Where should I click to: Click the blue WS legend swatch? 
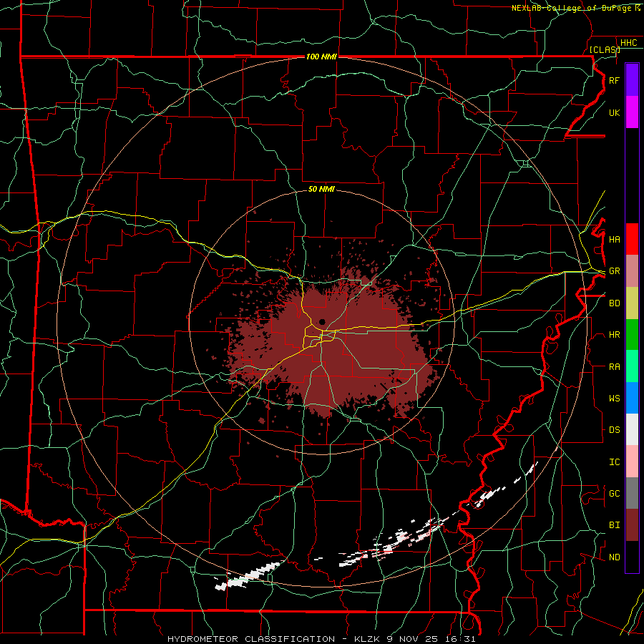(x=632, y=398)
